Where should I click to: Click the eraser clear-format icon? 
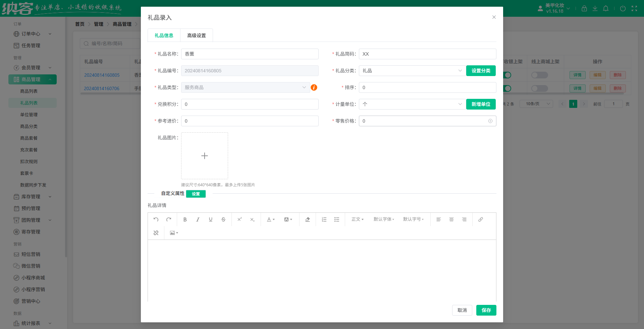(x=307, y=219)
